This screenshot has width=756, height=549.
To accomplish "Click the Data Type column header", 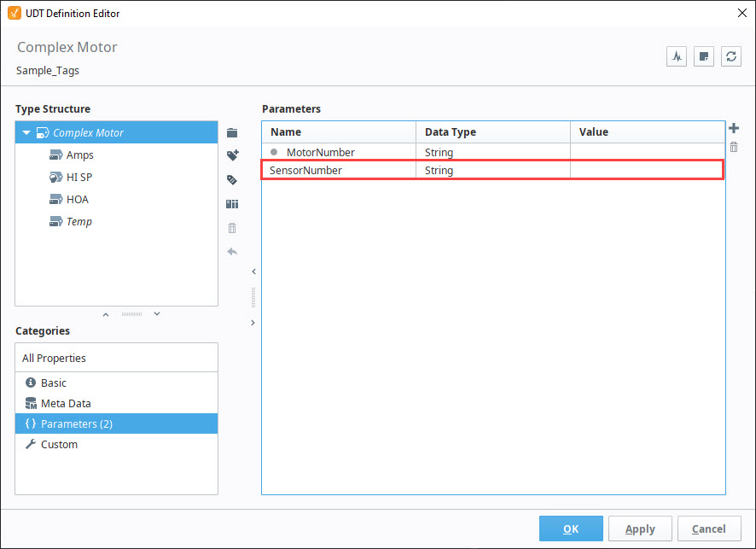I will (x=492, y=131).
